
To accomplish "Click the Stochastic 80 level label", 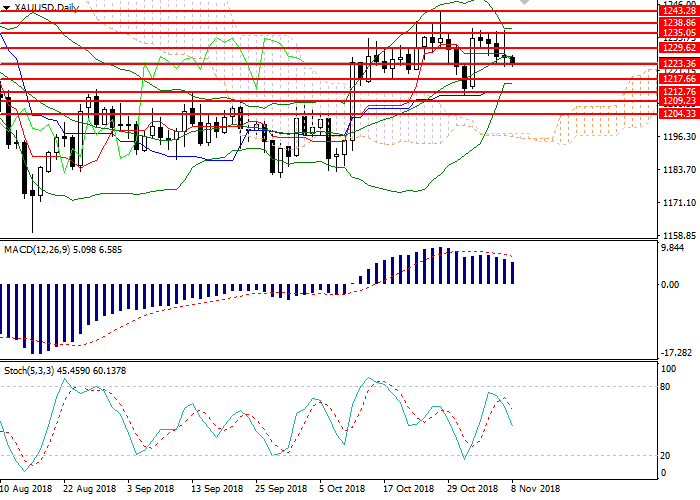I will pos(665,387).
